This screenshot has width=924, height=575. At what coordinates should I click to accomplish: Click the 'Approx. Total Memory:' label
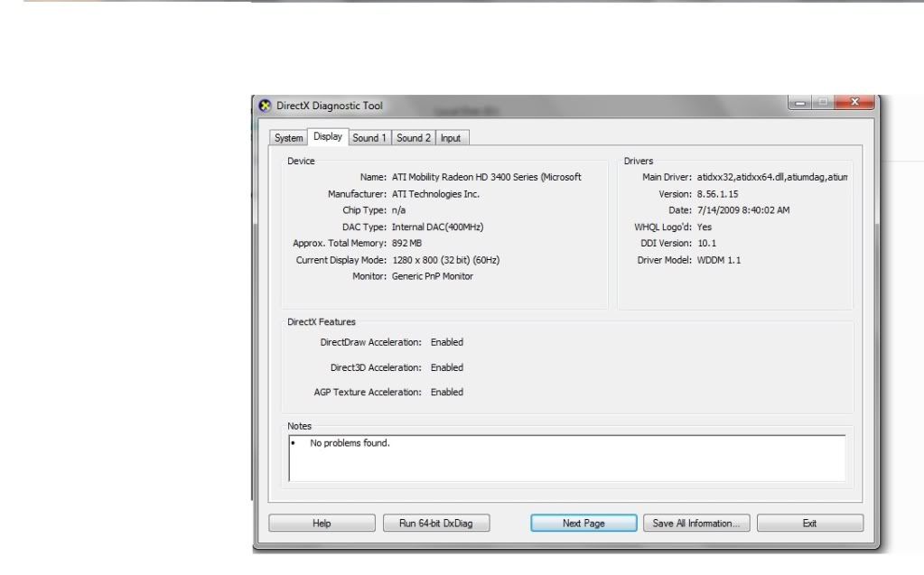pyautogui.click(x=340, y=244)
